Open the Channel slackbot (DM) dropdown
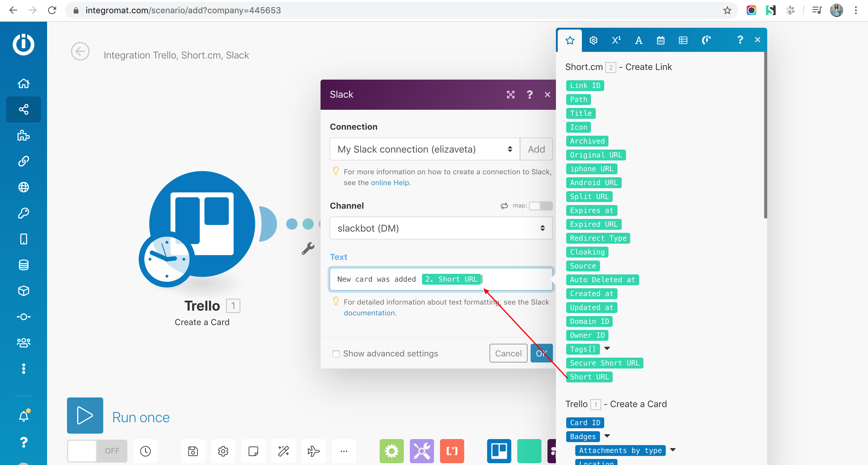The width and height of the screenshot is (868, 465). pos(441,228)
